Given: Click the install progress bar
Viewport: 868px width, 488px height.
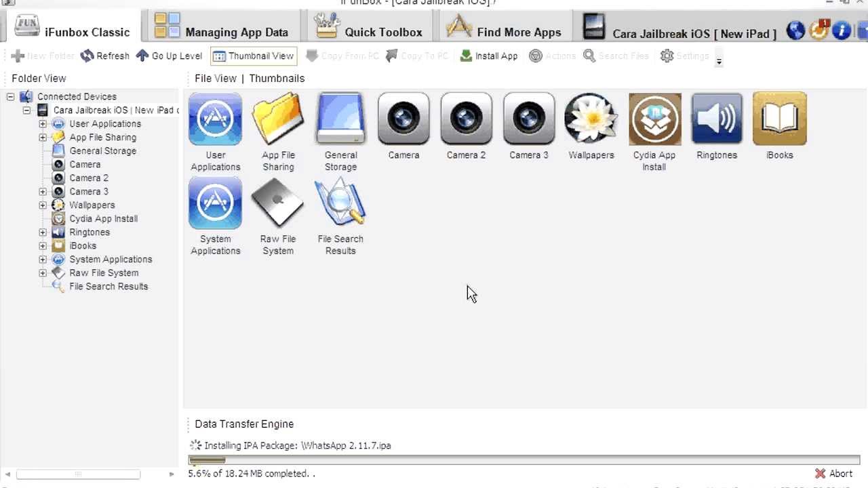Looking at the screenshot, I should point(524,460).
